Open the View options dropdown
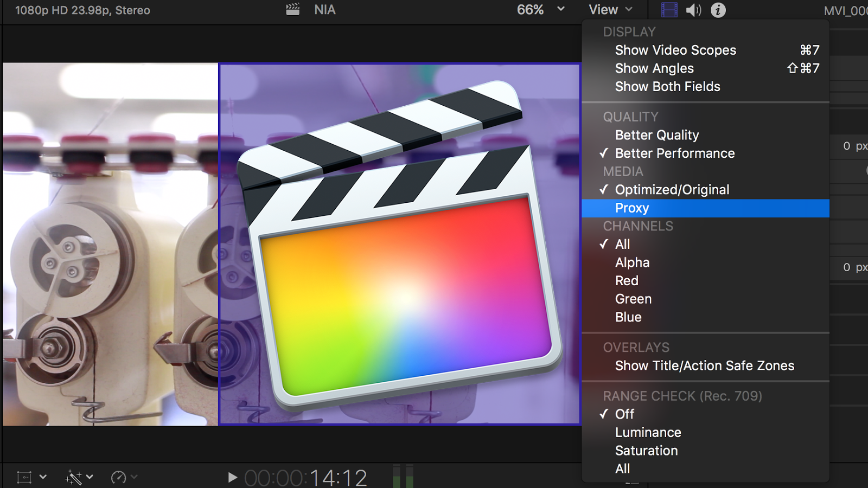Viewport: 868px width, 488px height. click(x=611, y=10)
